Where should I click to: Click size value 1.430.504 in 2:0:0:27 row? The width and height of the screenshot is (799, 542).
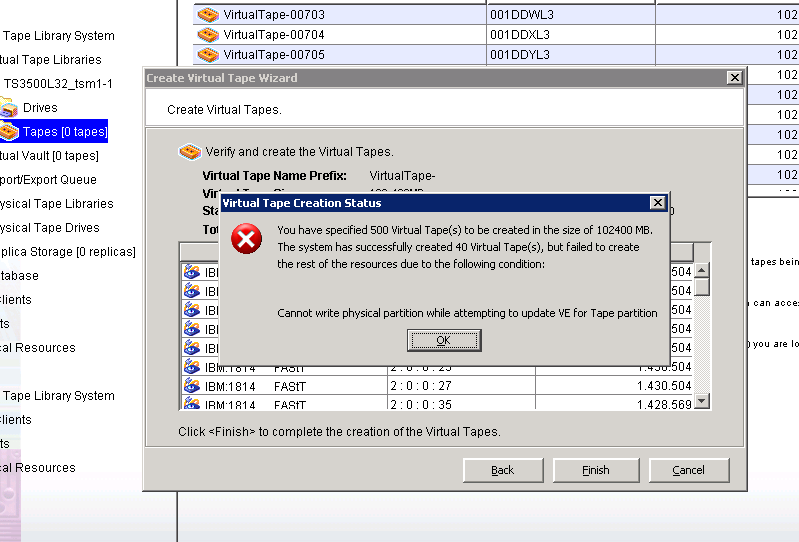pos(664,386)
